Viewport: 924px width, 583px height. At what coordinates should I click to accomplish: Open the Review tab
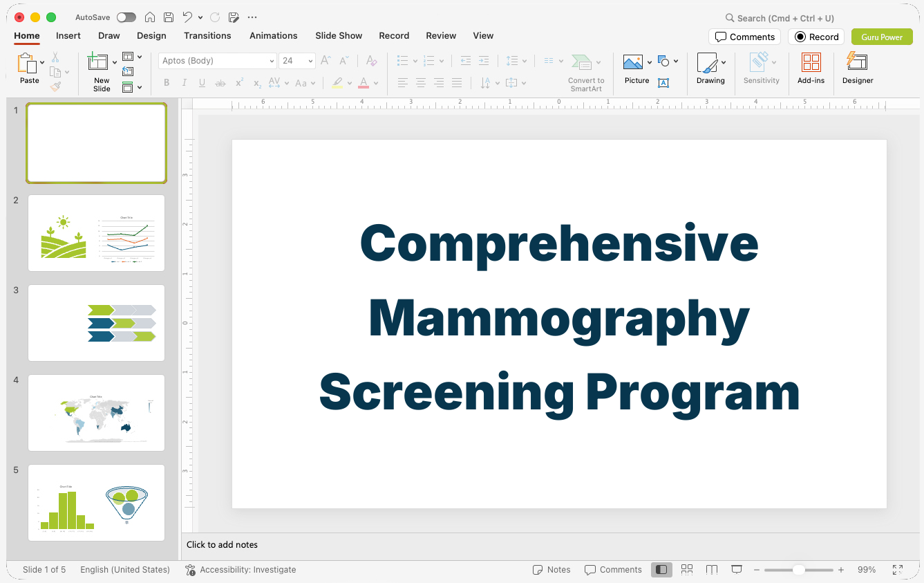tap(441, 35)
